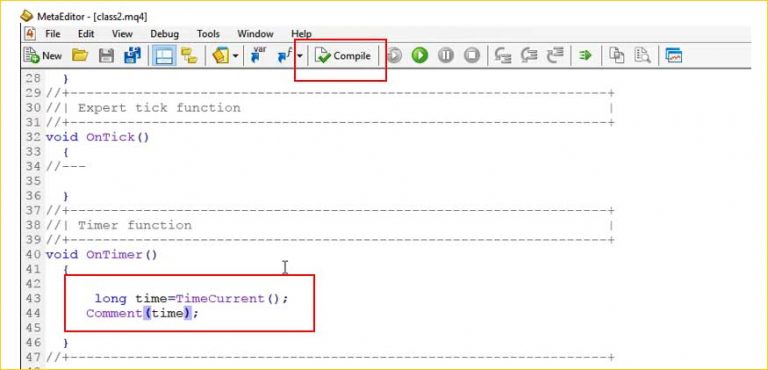The image size is (768, 370).
Task: Click the green arrow breakpoint icon
Action: (585, 55)
